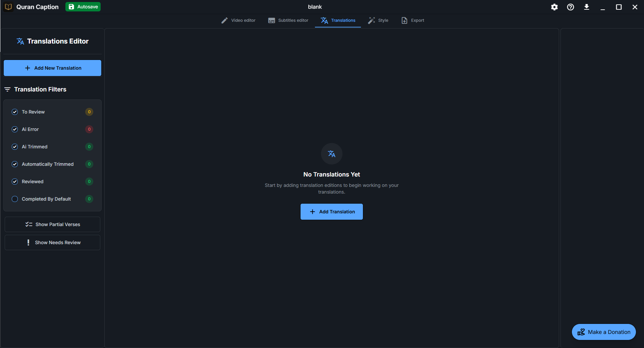The width and height of the screenshot is (644, 348).
Task: Click the 'No Translations Yet' heading
Action: click(x=332, y=175)
